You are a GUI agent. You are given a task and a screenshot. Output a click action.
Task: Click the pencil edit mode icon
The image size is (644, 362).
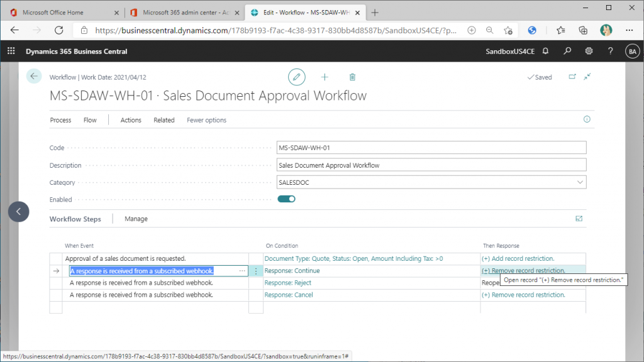coord(297,77)
